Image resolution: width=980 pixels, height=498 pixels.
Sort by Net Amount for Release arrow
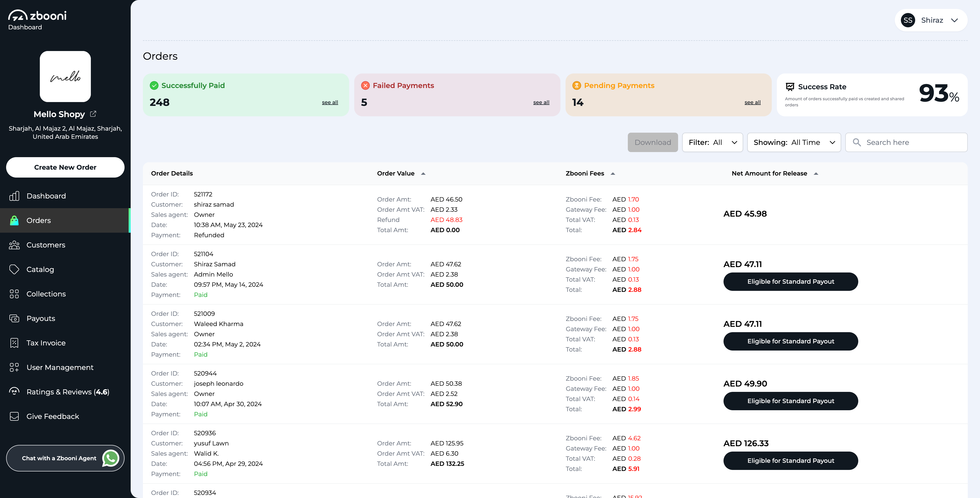pos(816,173)
